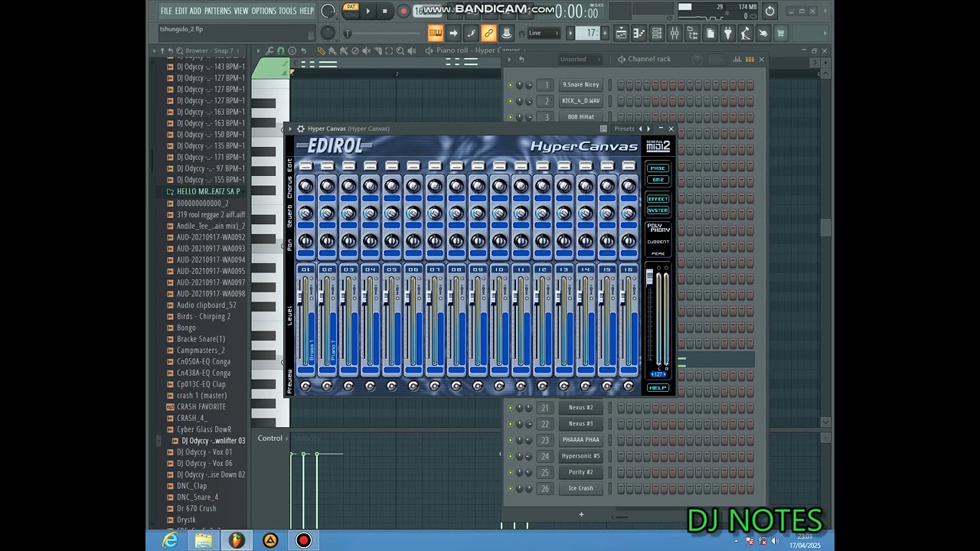Open the plugin picker plug icon in toolbar
Screen dimensions: 980x551
(728, 33)
